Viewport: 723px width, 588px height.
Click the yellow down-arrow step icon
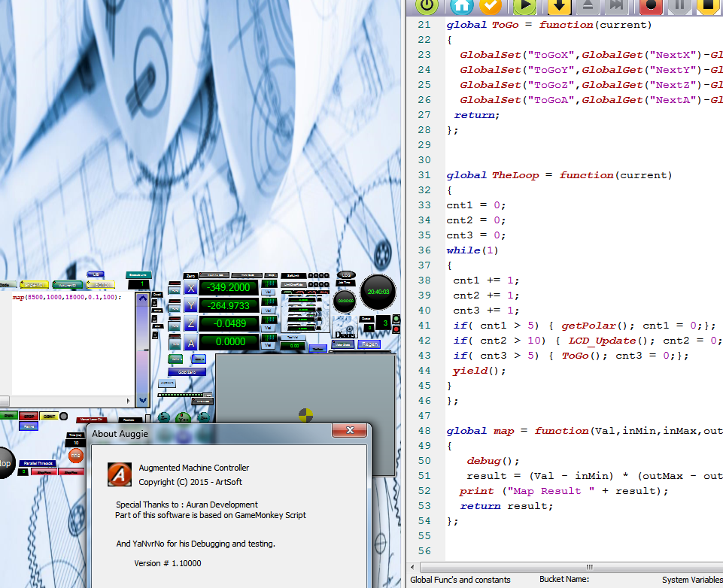click(x=559, y=5)
